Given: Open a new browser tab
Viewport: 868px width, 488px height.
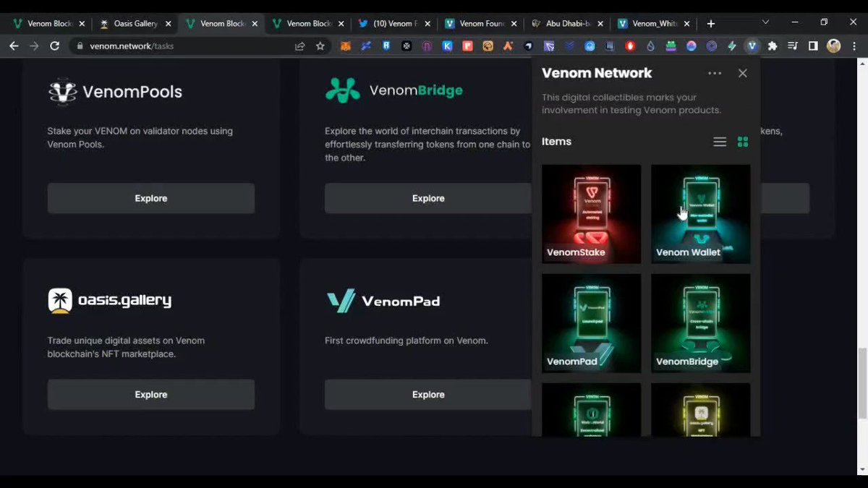Looking at the screenshot, I should (x=711, y=23).
